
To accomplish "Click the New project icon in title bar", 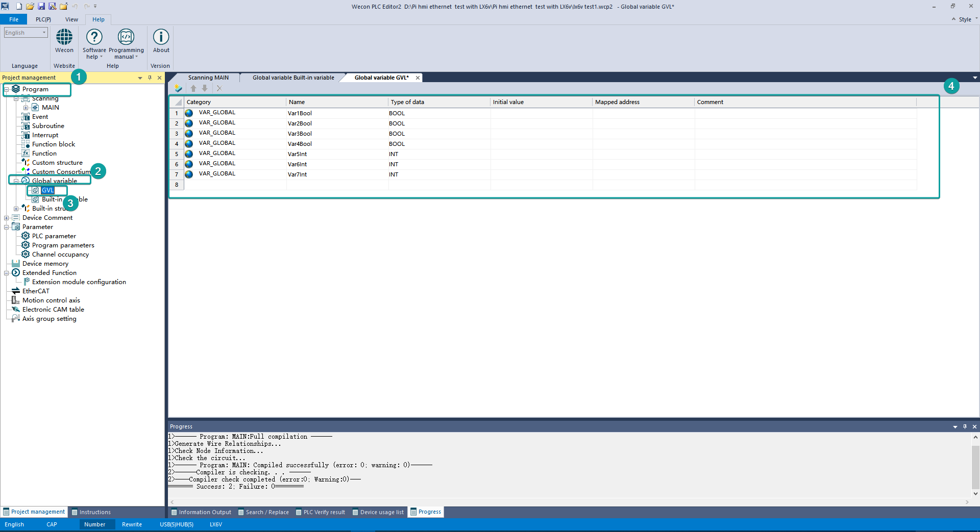I will click(x=19, y=6).
